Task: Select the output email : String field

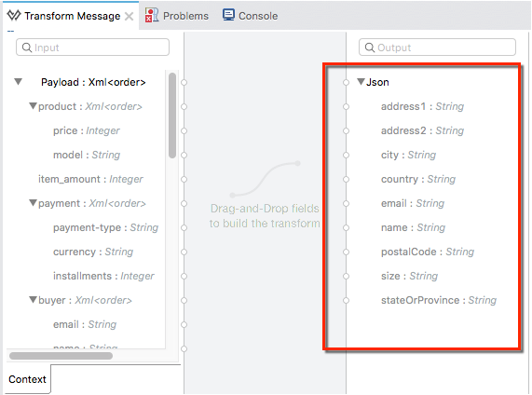Action: pyautogui.click(x=413, y=203)
